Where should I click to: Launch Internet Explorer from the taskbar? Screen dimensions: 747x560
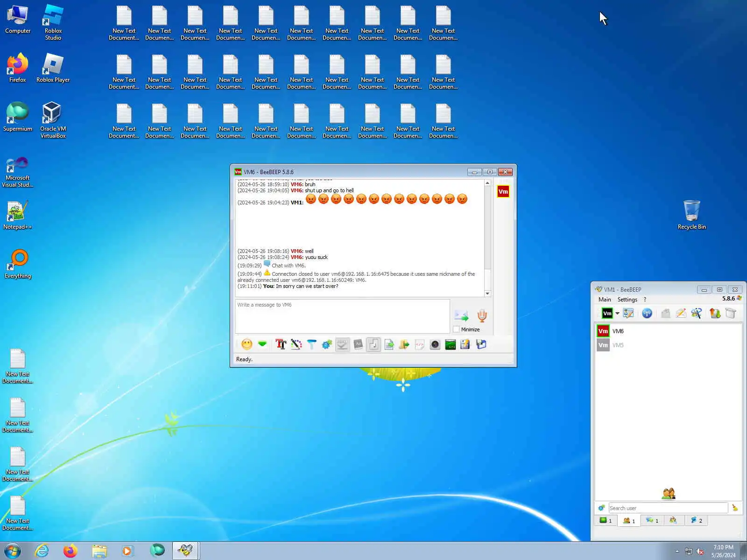pyautogui.click(x=42, y=551)
